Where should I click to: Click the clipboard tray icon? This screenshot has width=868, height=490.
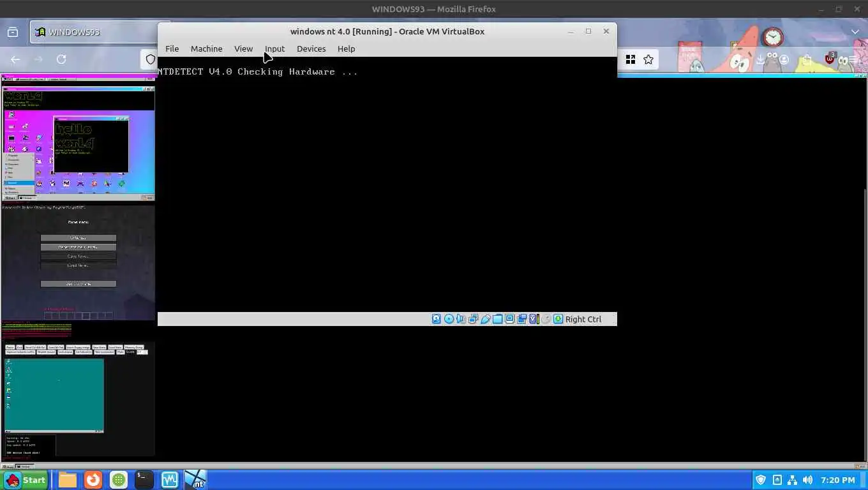(x=777, y=480)
